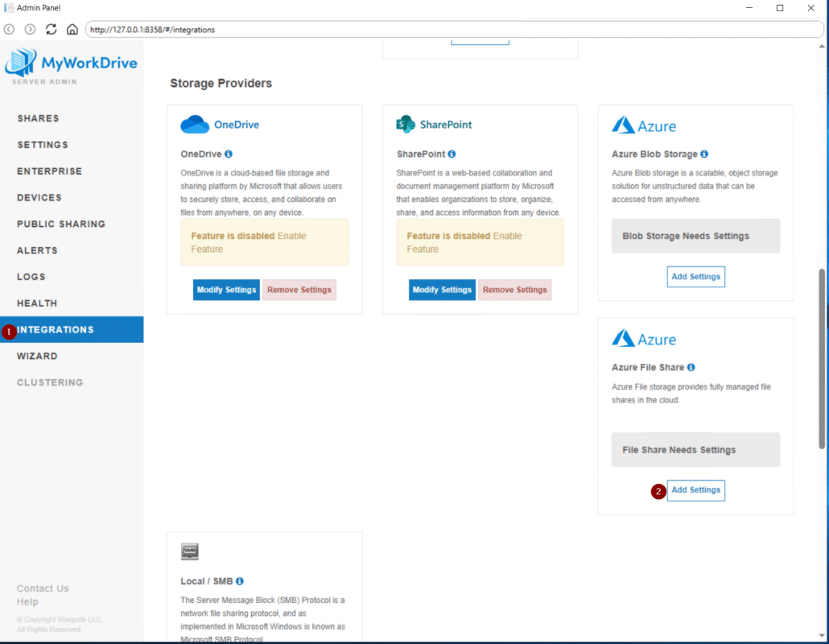Viewport: 829px width, 644px height.
Task: Click the Admin Panel window title icon
Action: tap(9, 8)
